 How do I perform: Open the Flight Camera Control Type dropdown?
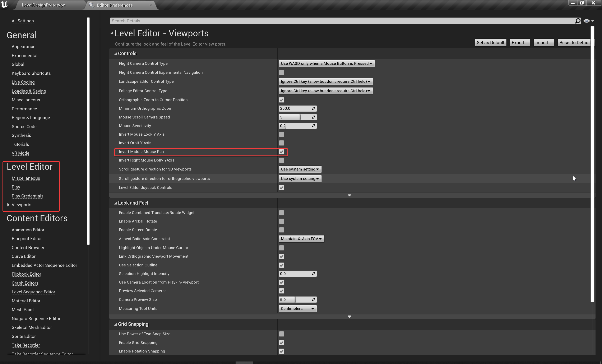(327, 63)
